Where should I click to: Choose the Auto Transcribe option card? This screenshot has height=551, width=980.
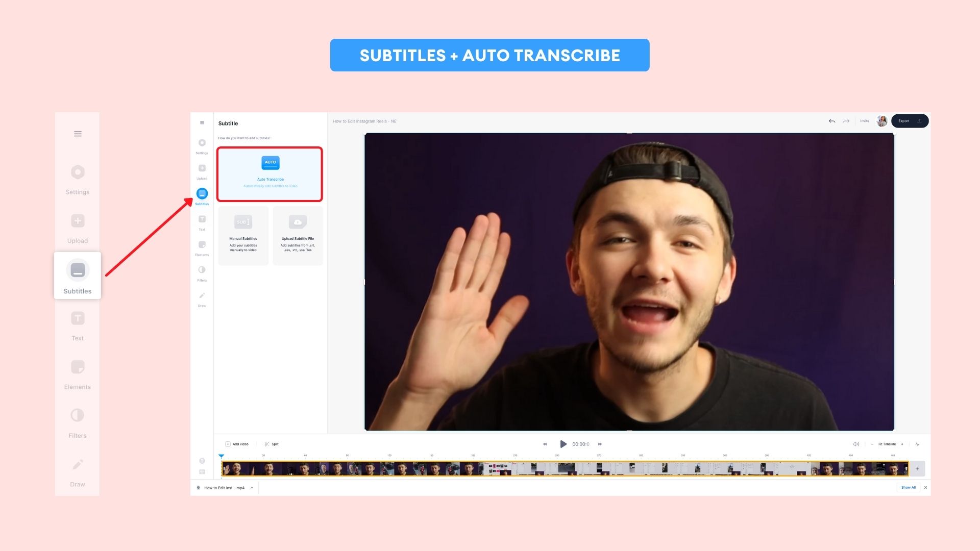tap(270, 174)
